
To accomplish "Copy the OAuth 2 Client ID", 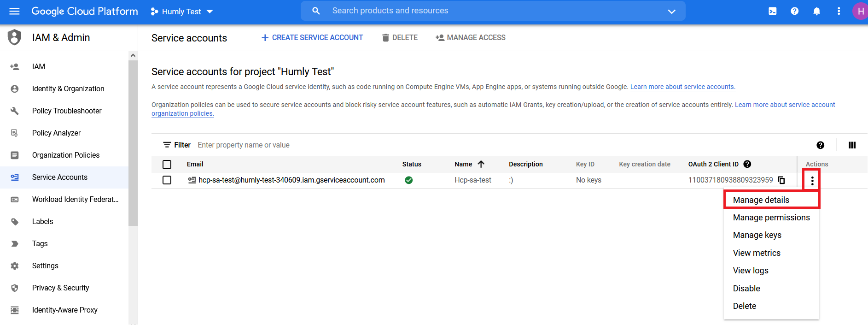I will (781, 180).
